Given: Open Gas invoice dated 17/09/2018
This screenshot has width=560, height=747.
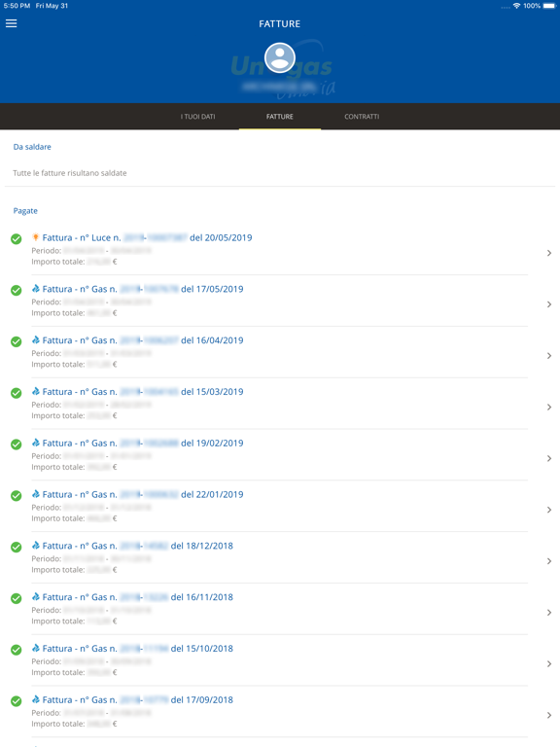Looking at the screenshot, I should pyautogui.click(x=280, y=712).
